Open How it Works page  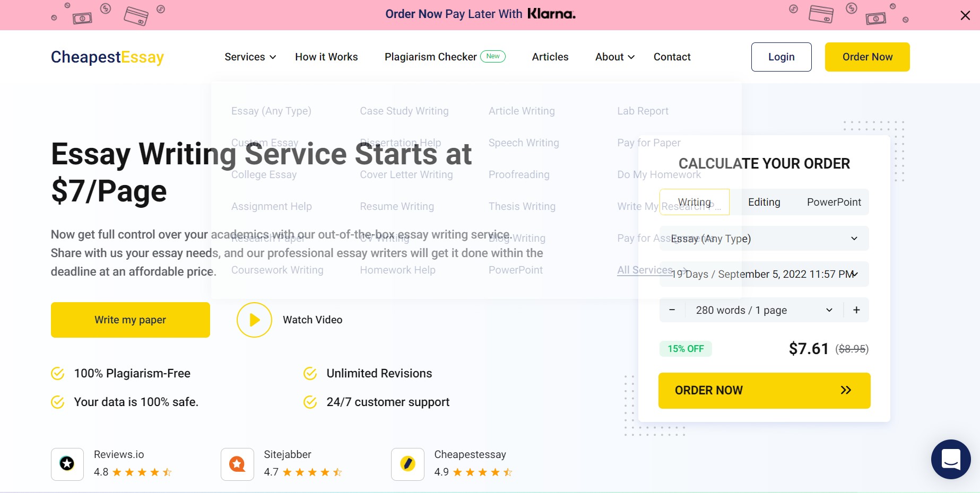326,57
